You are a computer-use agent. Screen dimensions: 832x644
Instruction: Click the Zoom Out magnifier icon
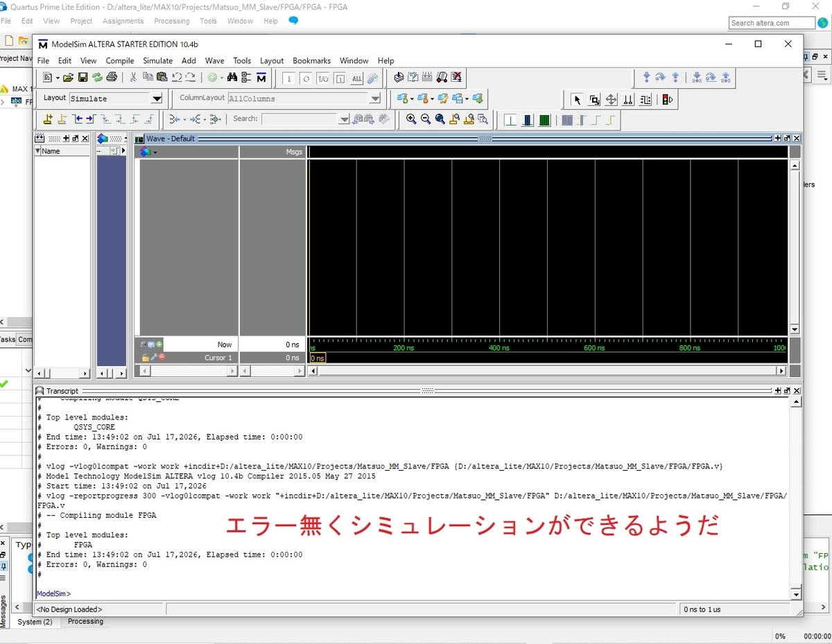click(425, 119)
